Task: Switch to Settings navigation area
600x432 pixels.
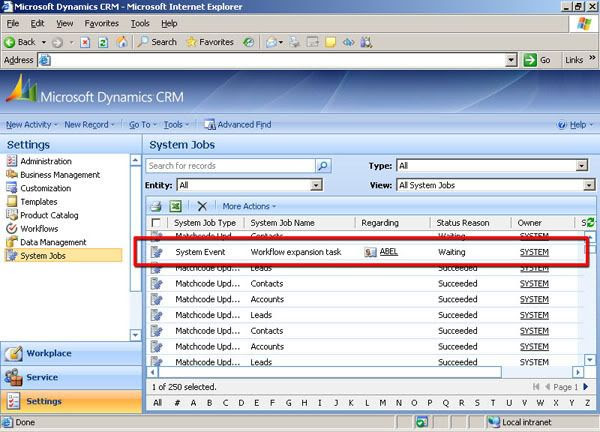Action: 71,401
